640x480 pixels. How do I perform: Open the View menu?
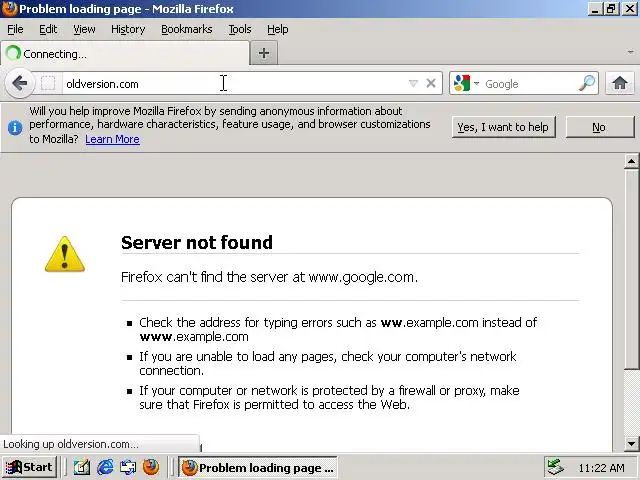pos(84,29)
